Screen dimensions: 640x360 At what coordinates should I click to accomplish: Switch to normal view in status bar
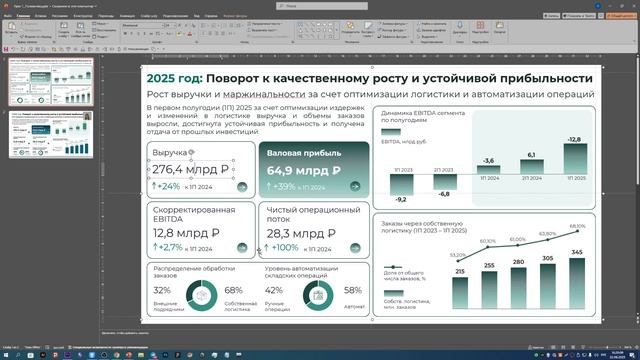tap(554, 347)
